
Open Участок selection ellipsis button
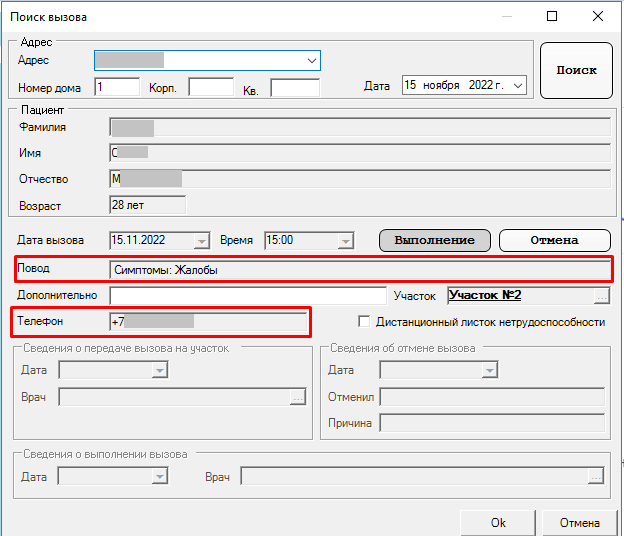[x=600, y=296]
